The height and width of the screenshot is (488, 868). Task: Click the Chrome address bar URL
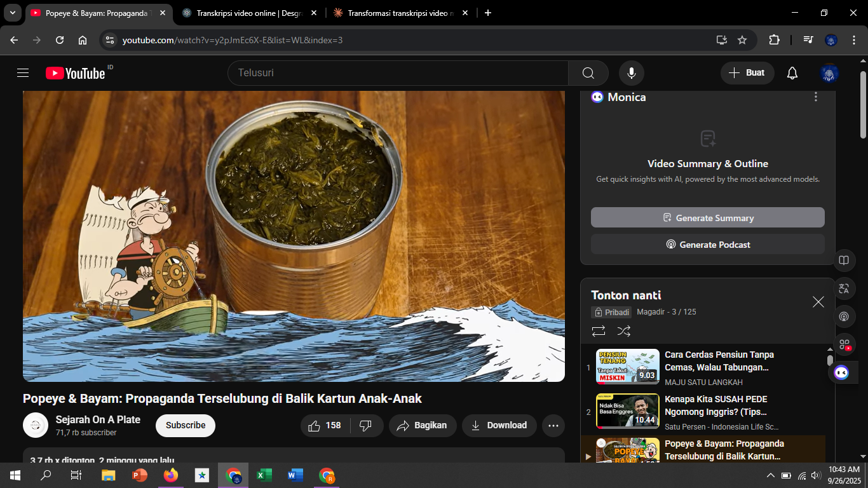point(233,40)
